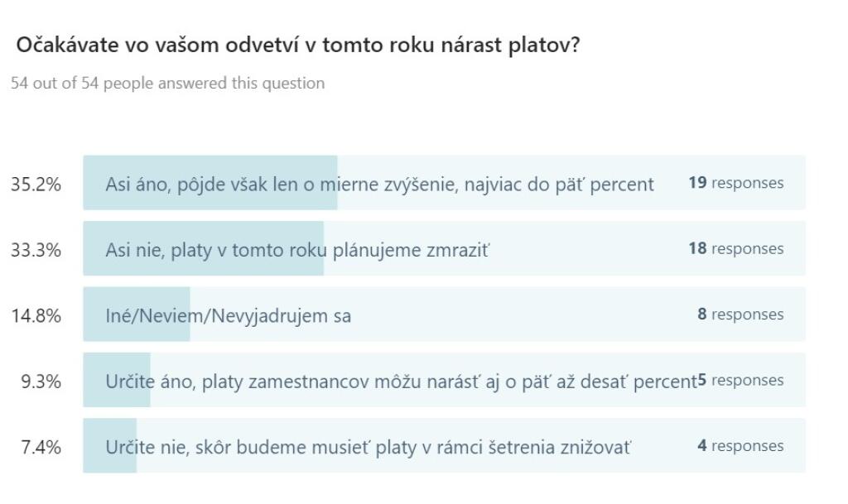
Task: Select the 'Asi áno, pôjde však len o mierne zvýšenie' bar
Action: click(444, 183)
